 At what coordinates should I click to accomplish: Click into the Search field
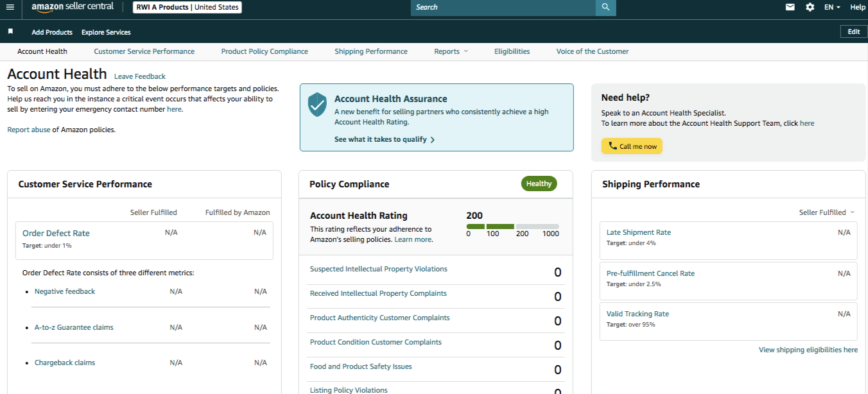503,8
